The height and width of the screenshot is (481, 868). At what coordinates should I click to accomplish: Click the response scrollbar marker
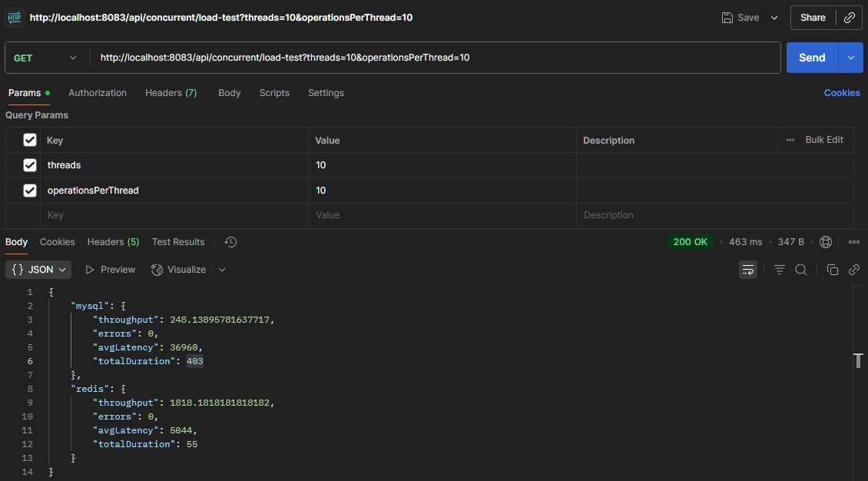click(x=858, y=360)
